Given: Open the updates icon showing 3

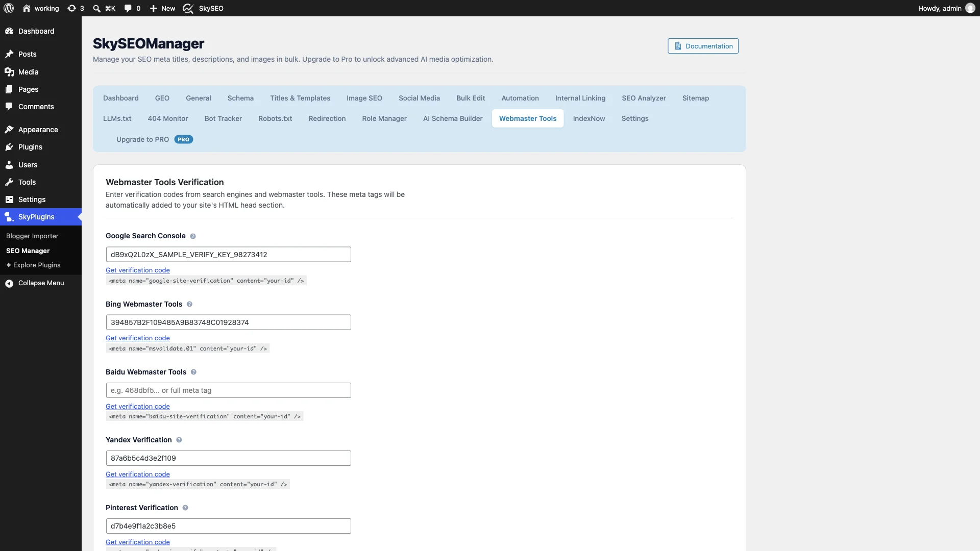Looking at the screenshot, I should click(x=76, y=8).
